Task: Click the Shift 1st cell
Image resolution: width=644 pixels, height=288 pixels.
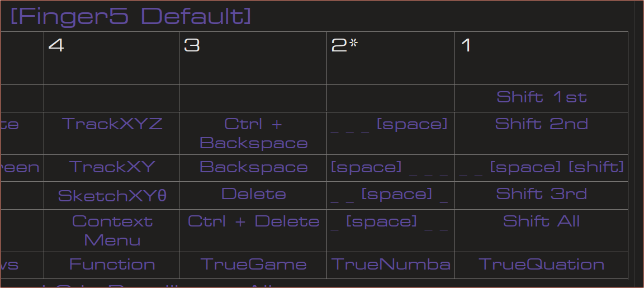Action: [x=541, y=97]
